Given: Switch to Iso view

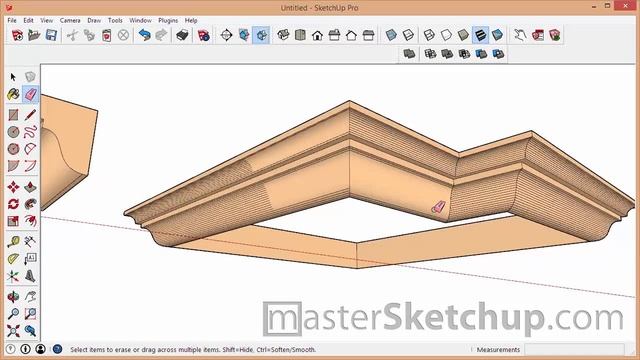Looking at the screenshot, I should pyautogui.click(x=283, y=35).
